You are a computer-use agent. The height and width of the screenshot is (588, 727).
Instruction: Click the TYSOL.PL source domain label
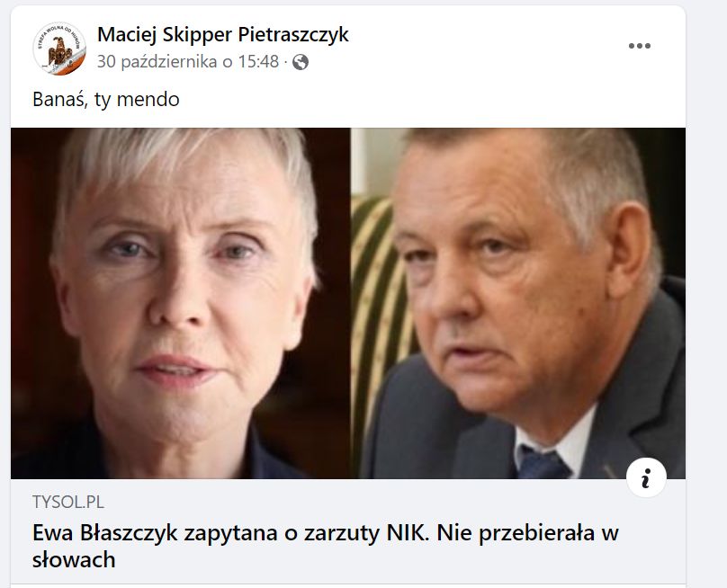68,502
